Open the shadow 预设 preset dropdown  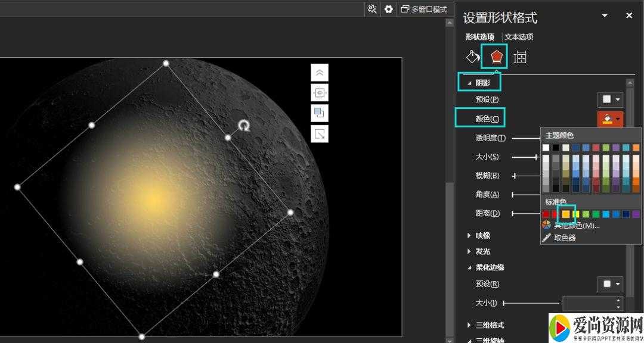tap(611, 99)
